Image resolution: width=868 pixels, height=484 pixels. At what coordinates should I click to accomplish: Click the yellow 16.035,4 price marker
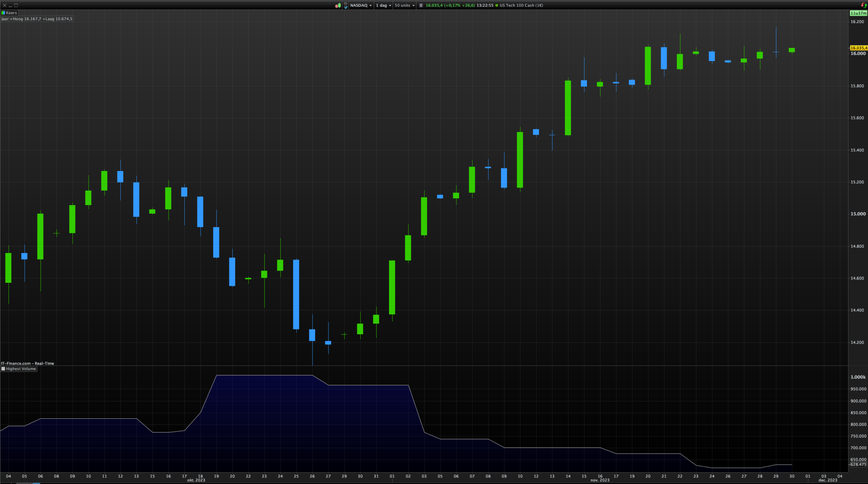coord(858,48)
